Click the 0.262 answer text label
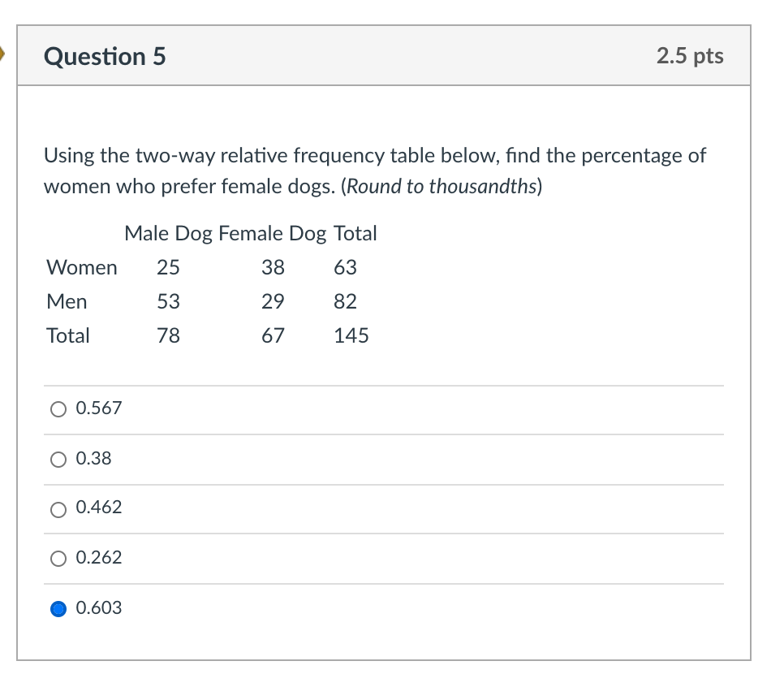Screen dimensions: 784x687 pos(100,558)
